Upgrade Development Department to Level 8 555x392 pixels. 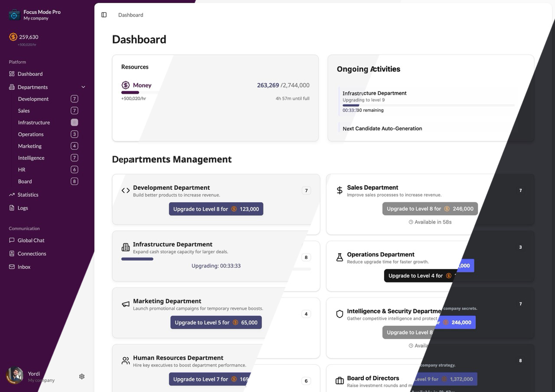pyautogui.click(x=216, y=209)
